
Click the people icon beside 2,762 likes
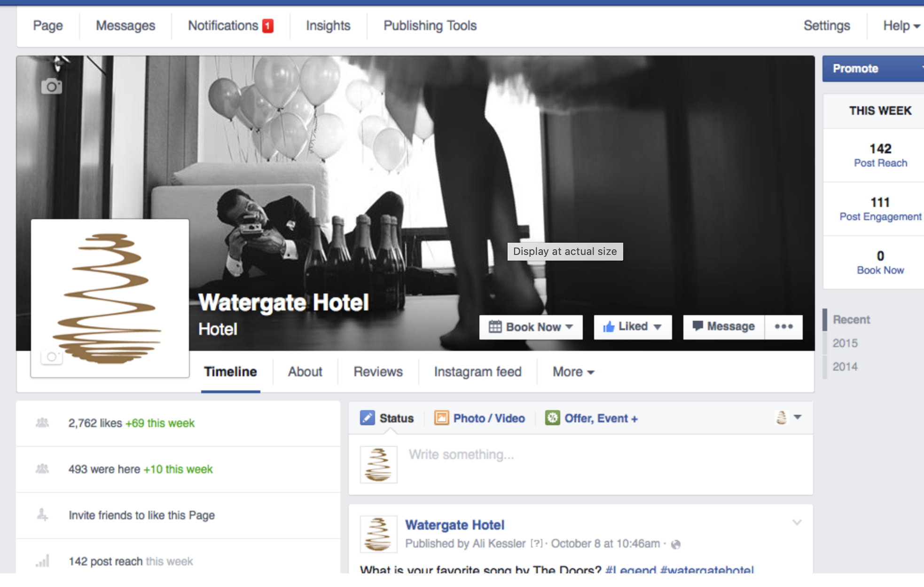pyautogui.click(x=42, y=423)
